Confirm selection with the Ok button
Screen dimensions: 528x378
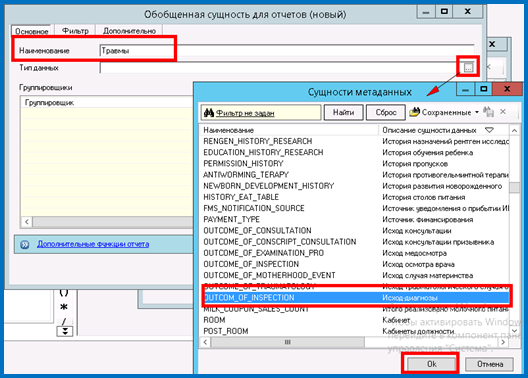(x=431, y=364)
